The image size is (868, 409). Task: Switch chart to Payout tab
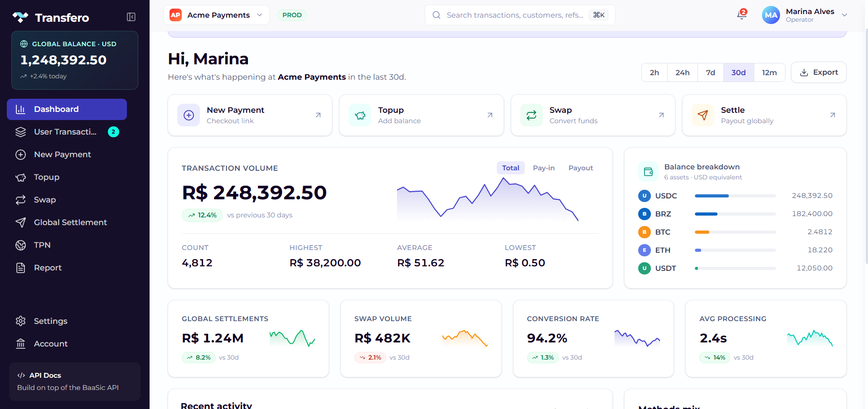click(x=581, y=168)
